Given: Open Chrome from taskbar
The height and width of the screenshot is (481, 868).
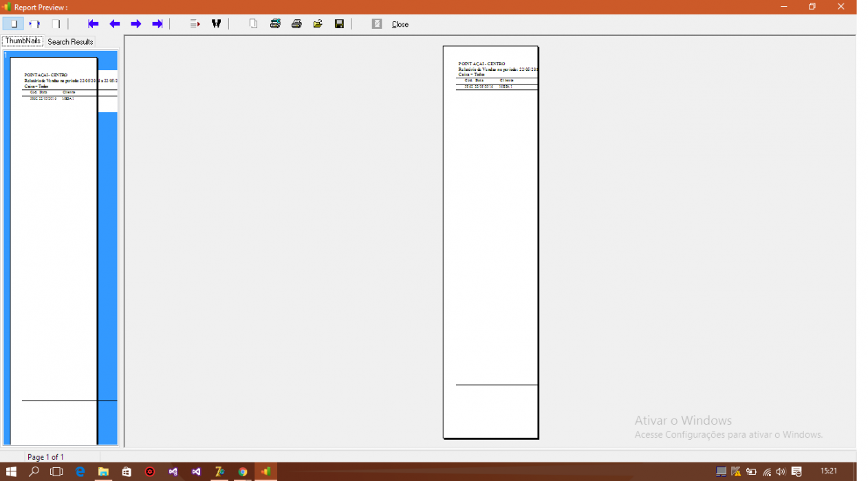Looking at the screenshot, I should click(243, 471).
